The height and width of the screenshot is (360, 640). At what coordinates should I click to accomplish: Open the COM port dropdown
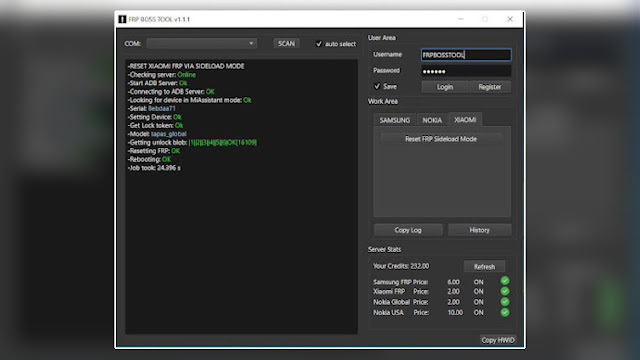tap(202, 43)
